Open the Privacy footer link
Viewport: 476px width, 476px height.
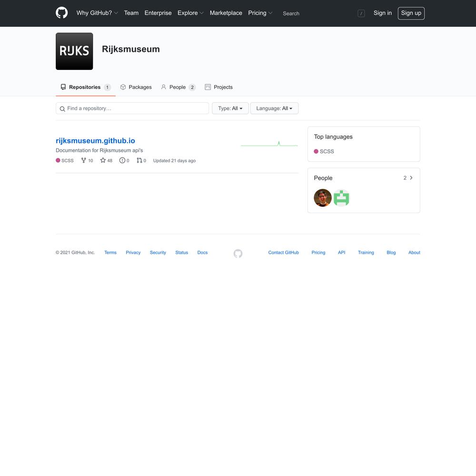[133, 253]
